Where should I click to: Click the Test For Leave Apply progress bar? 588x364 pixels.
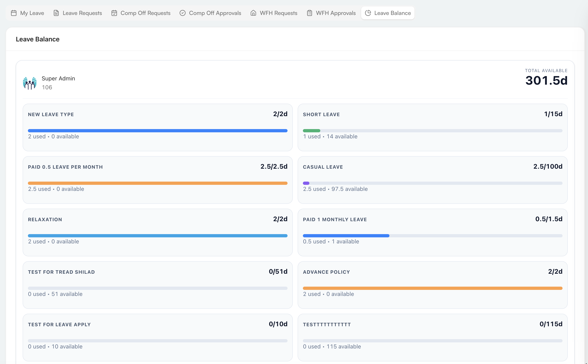tap(158, 341)
